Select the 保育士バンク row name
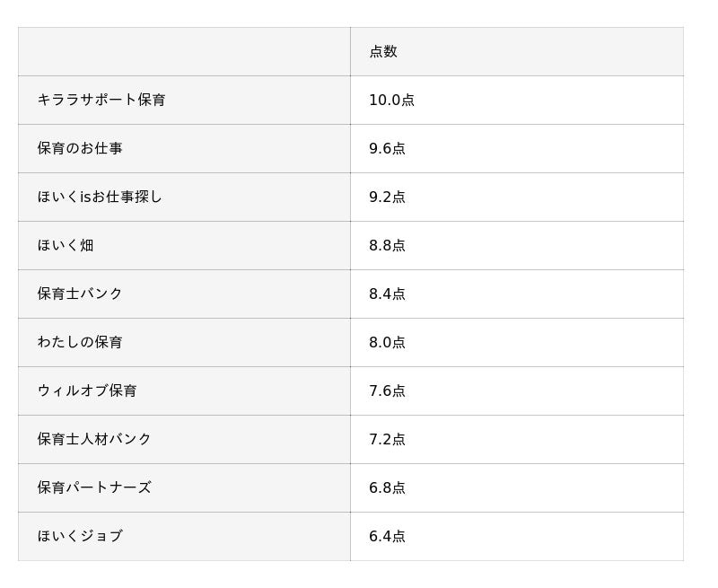This screenshot has width=718, height=588. (80, 294)
